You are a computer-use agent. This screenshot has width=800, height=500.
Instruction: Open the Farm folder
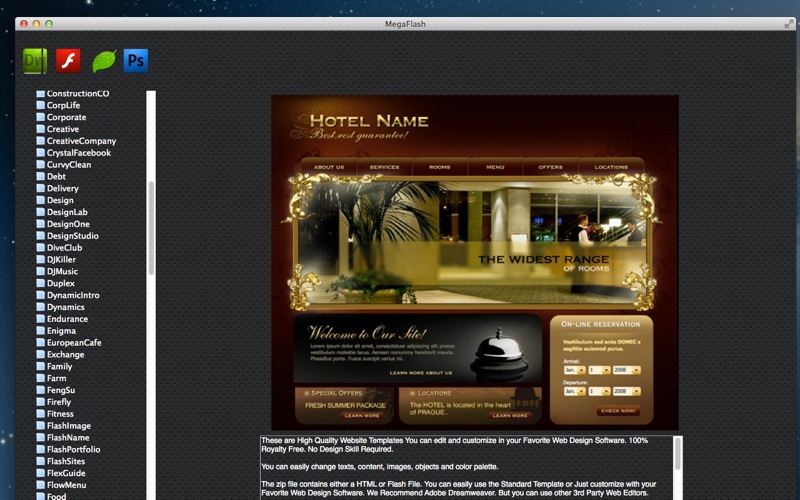click(52, 378)
